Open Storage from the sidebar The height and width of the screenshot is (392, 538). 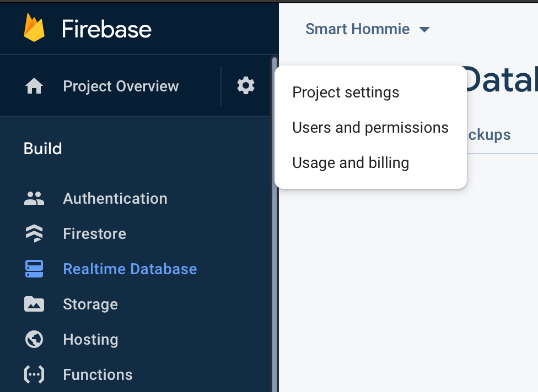coord(91,304)
